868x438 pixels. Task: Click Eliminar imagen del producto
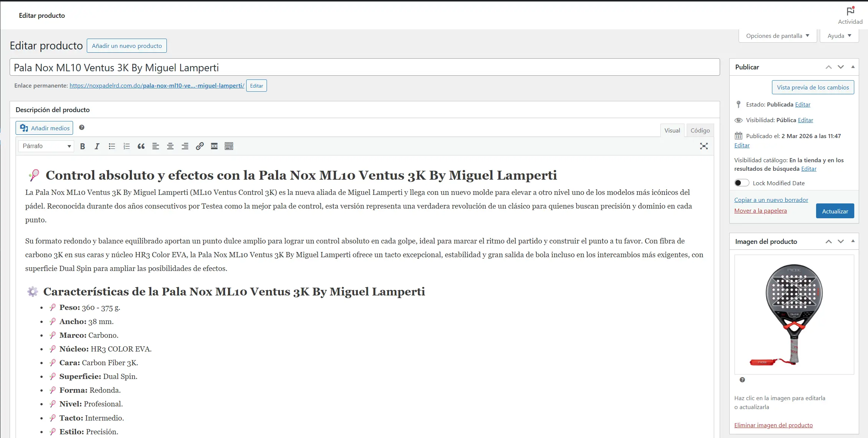click(x=773, y=425)
